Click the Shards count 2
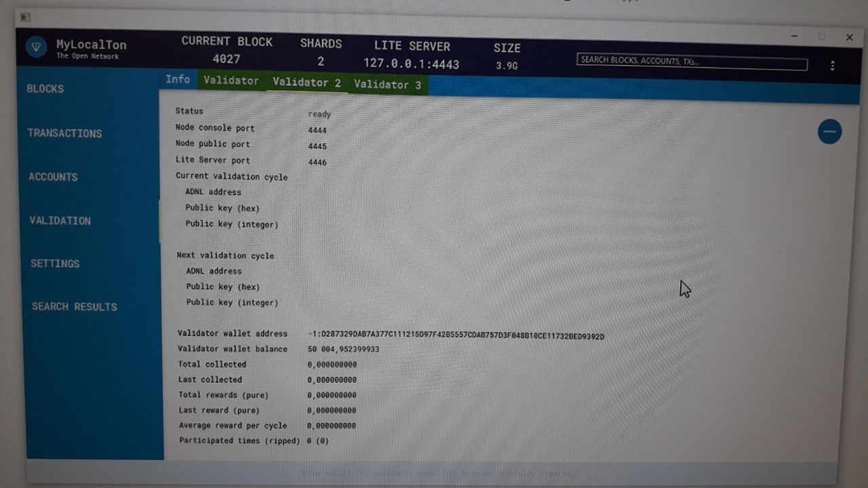The width and height of the screenshot is (868, 488). click(x=321, y=61)
